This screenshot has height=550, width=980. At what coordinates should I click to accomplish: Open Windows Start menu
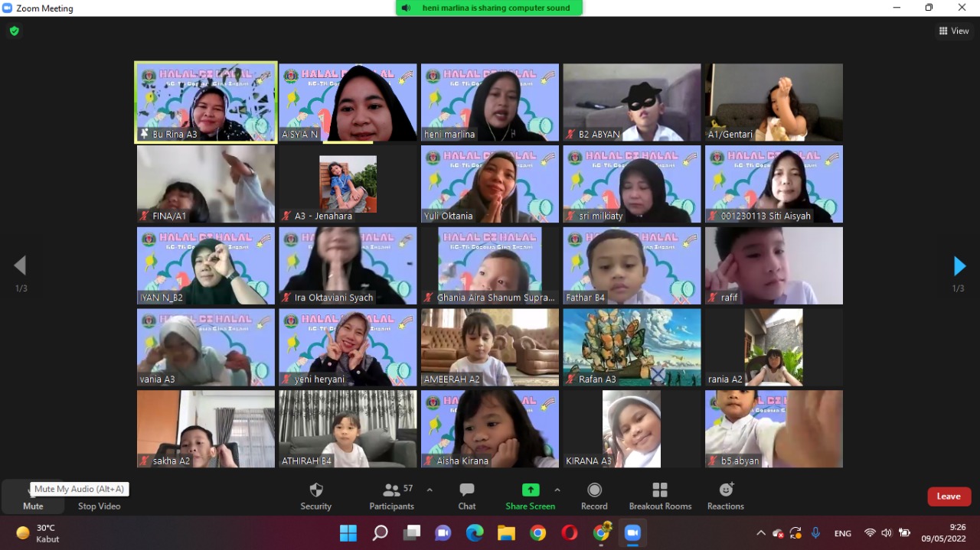(348, 533)
